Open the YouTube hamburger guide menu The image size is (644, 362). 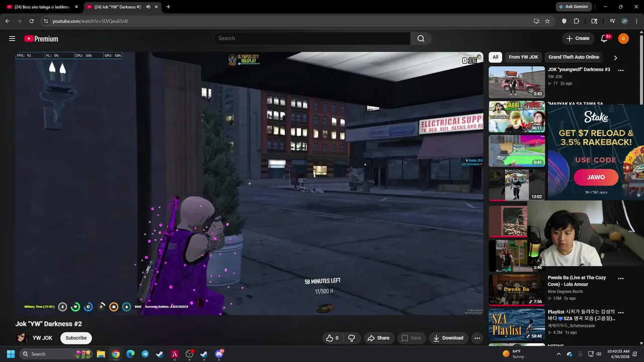[12, 39]
